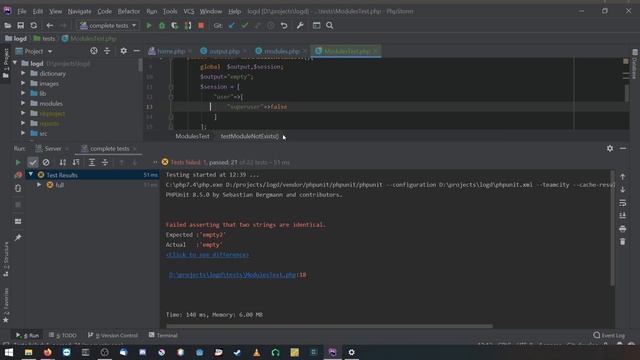640x360 pixels.
Task: Switch to the output.php editor tab
Action: coord(224,51)
